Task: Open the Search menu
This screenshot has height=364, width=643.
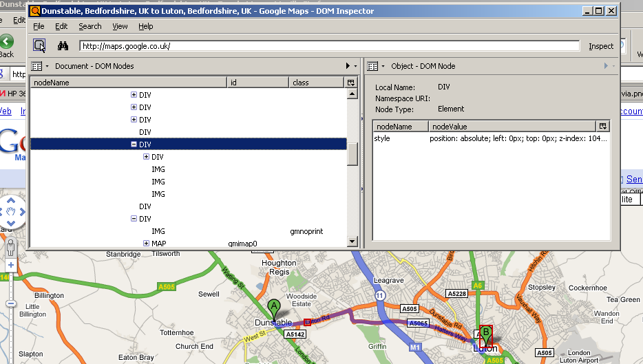Action: coord(89,26)
